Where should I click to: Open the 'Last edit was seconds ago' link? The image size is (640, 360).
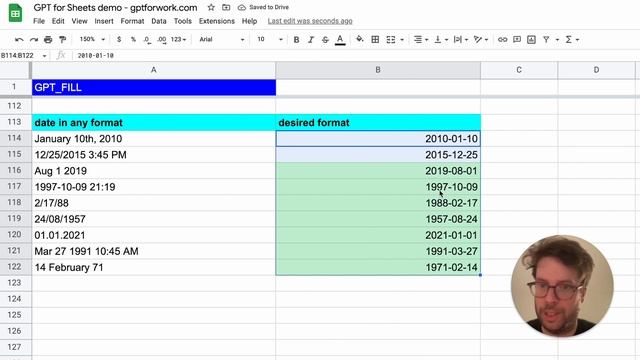click(x=310, y=21)
